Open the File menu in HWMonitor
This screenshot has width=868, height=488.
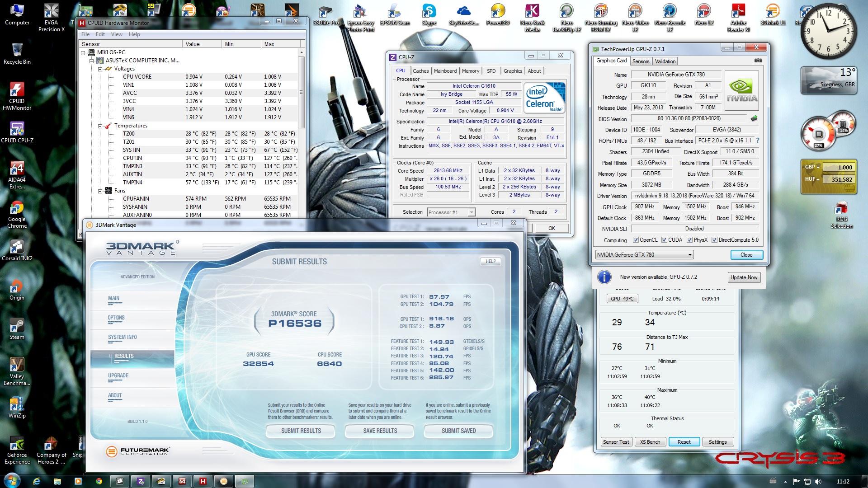pos(85,34)
